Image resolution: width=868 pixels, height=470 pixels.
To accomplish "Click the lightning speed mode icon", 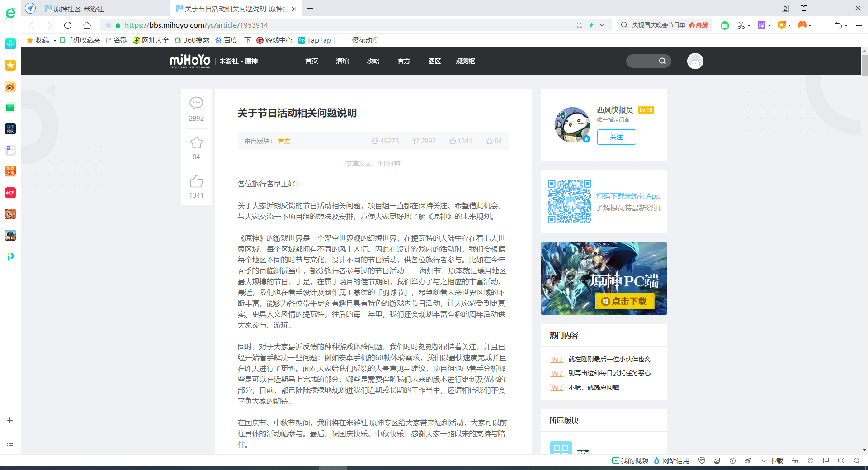I will click(591, 25).
